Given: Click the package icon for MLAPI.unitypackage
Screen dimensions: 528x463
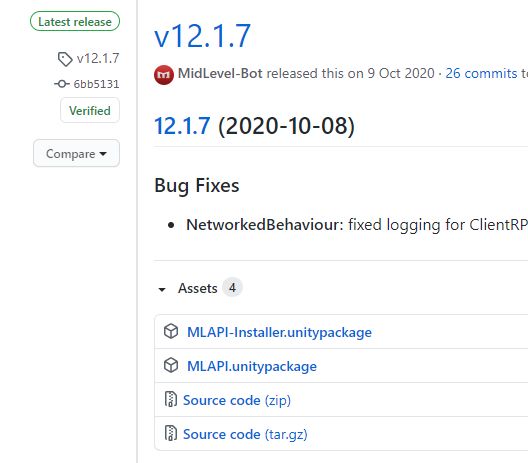Looking at the screenshot, I should click(171, 365).
